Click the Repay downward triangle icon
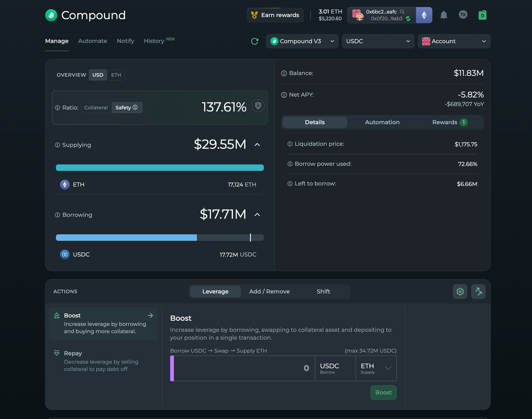Image resolution: width=532 pixels, height=419 pixels. [x=57, y=353]
